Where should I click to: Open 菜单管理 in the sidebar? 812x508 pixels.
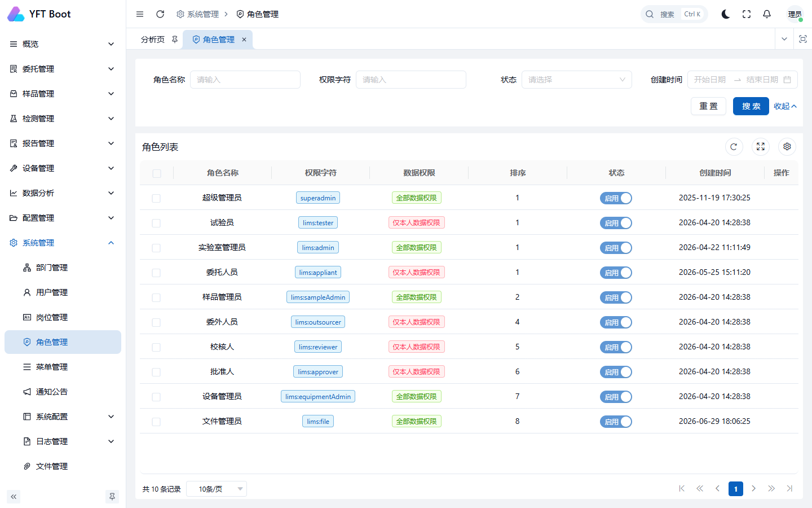click(63, 367)
